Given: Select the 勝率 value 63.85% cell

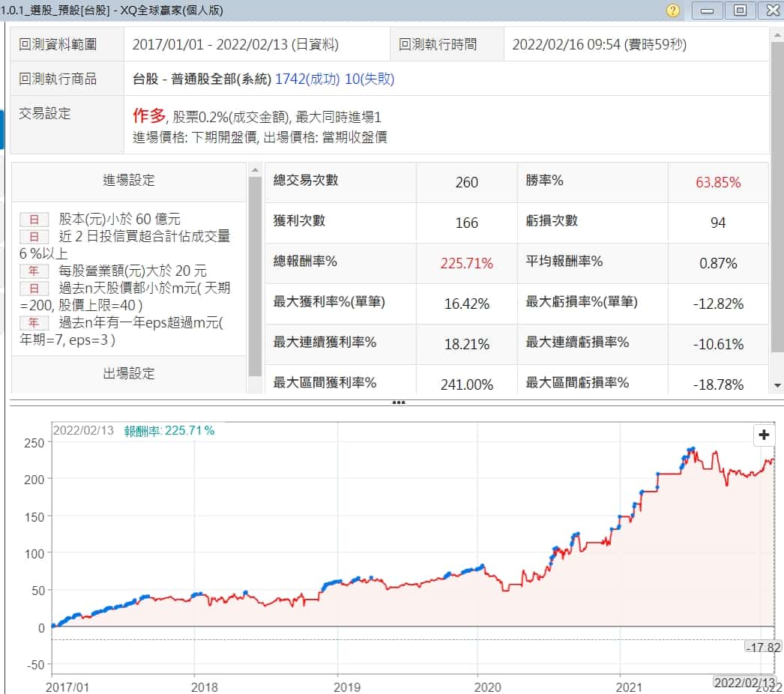Looking at the screenshot, I should (x=717, y=182).
